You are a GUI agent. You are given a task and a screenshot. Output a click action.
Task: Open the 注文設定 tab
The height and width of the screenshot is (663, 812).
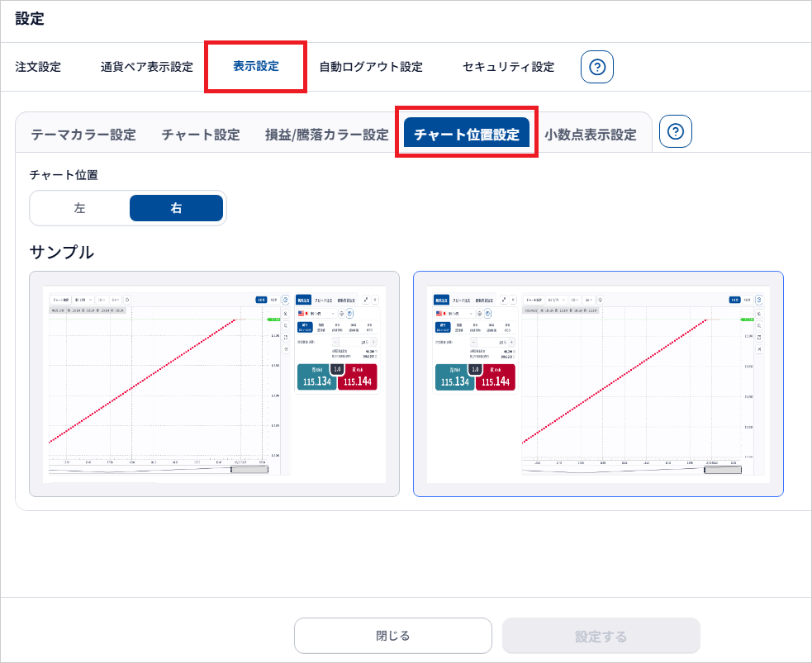click(38, 67)
